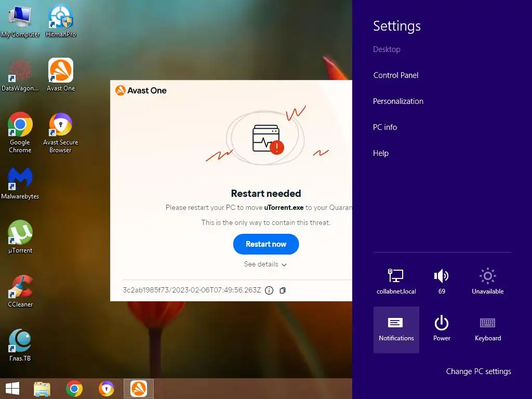This screenshot has height=399, width=532.
Task: Click the Restart now button
Action: (266, 244)
